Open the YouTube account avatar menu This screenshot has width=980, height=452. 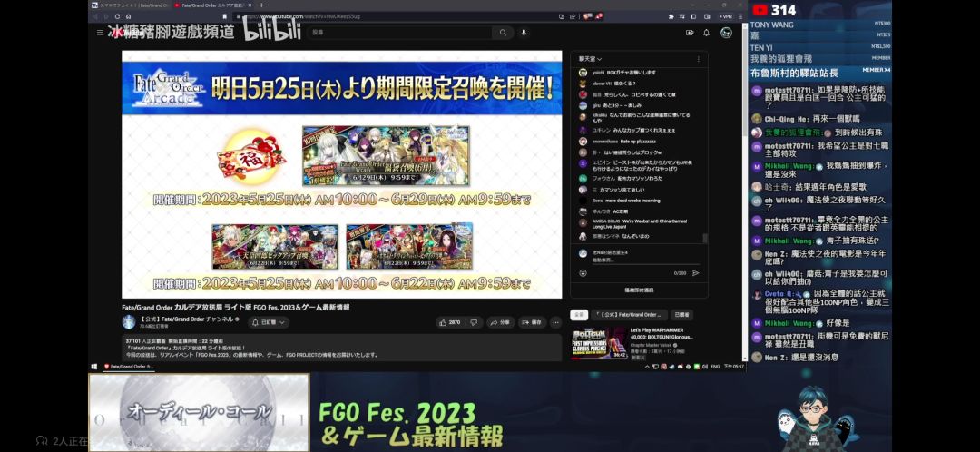pos(726,33)
